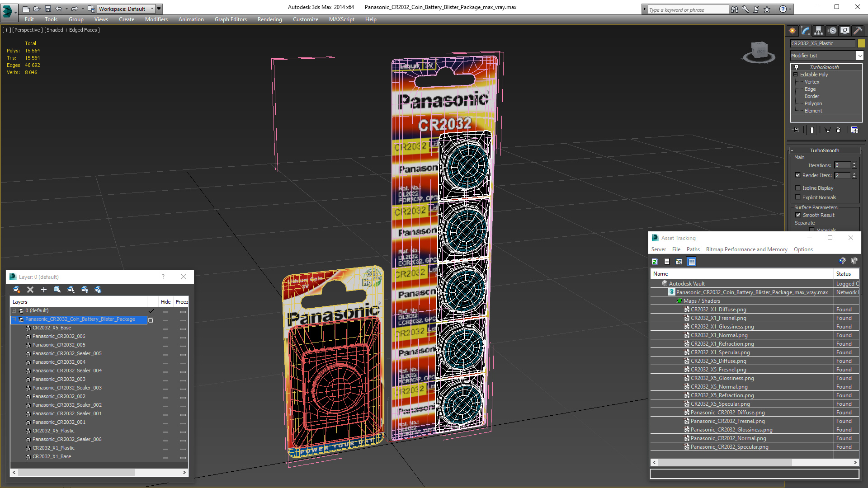
Task: Open Bitmap Performance and Memory menu
Action: click(x=746, y=249)
